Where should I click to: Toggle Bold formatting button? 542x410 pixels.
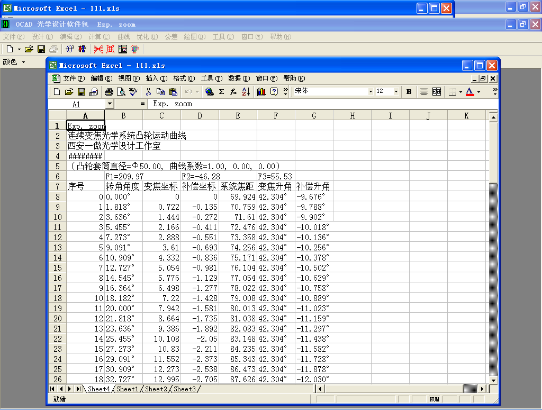tap(409, 92)
